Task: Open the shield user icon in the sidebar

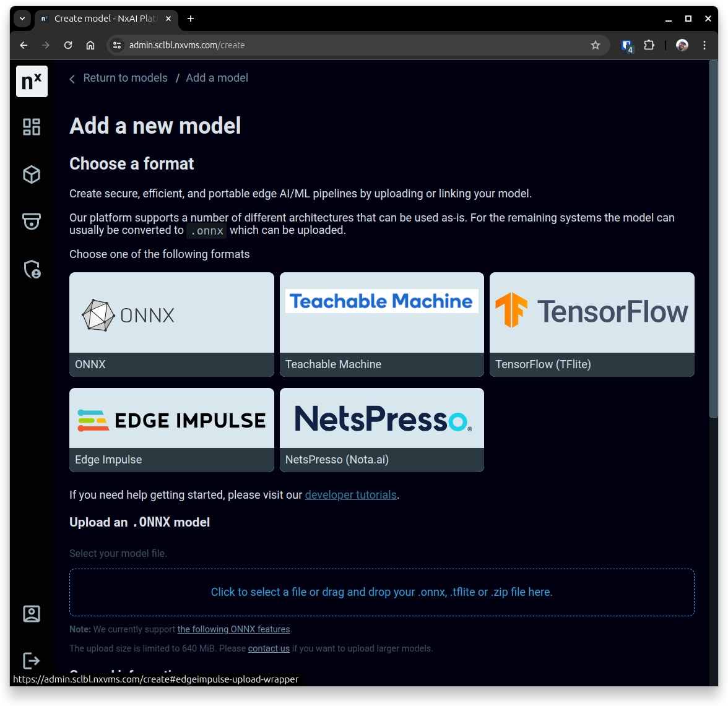Action: (32, 269)
